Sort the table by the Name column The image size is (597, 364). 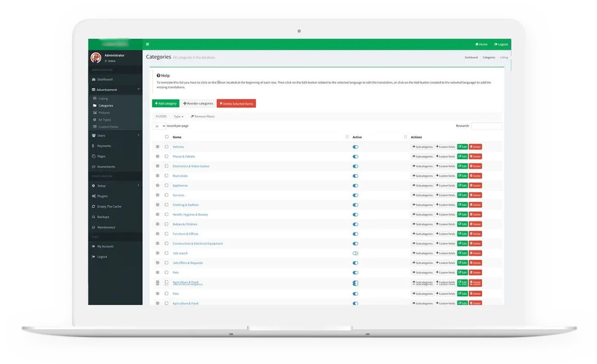tap(347, 137)
